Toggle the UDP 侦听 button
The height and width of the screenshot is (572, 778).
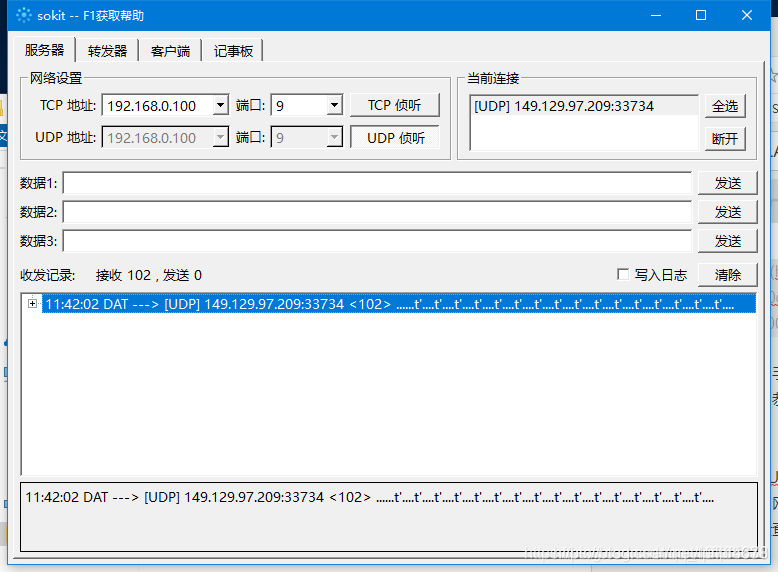(x=394, y=137)
